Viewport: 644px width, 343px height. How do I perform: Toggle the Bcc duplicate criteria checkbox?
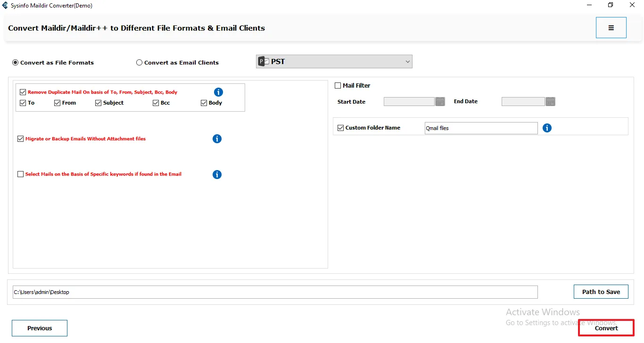pyautogui.click(x=156, y=103)
